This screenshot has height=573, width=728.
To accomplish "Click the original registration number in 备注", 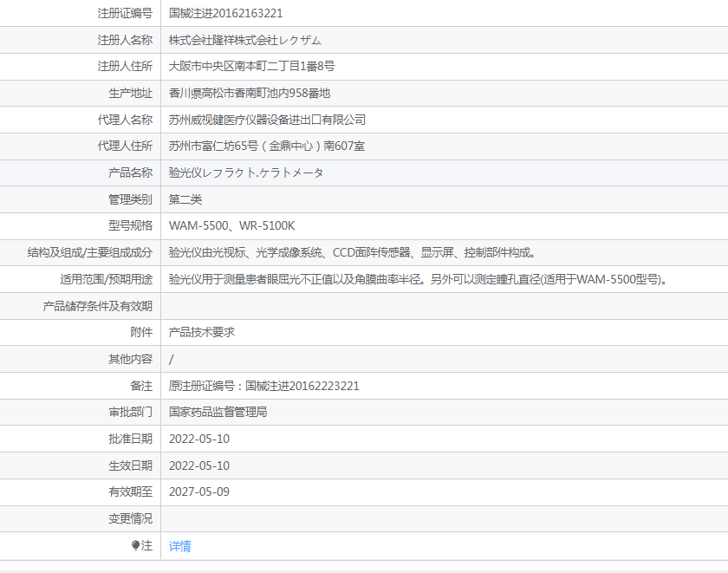I will click(263, 386).
